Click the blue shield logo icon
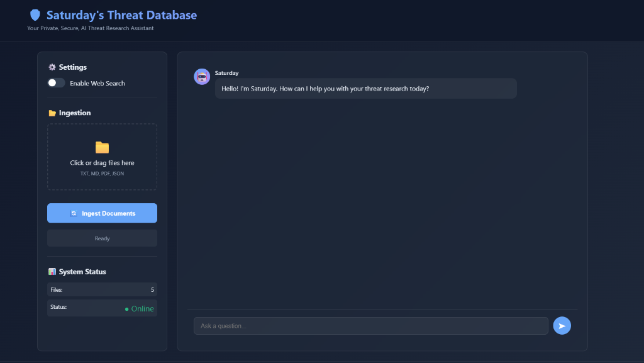The image size is (644, 363). coord(35,15)
